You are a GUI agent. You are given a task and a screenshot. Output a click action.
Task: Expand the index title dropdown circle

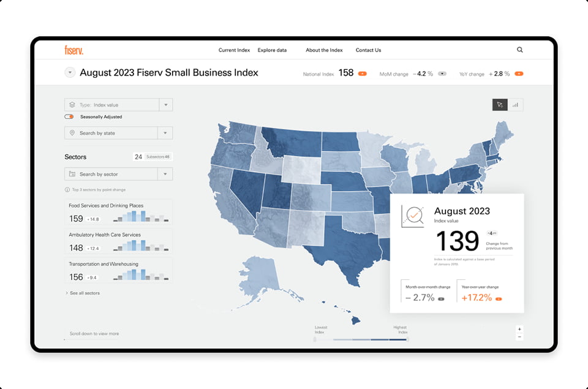[x=70, y=72]
